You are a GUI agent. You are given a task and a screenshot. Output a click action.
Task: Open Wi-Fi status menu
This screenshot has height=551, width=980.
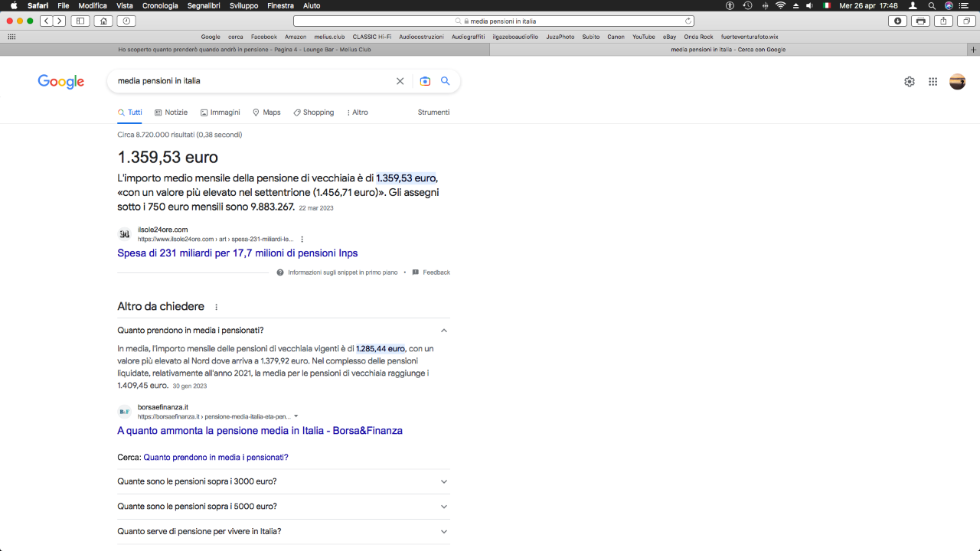781,5
